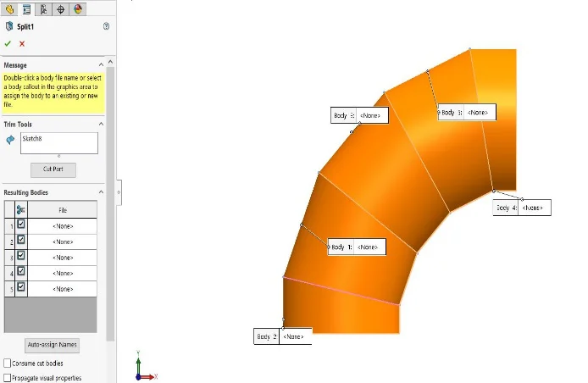Click the panel collapse handle on the divider
The image size is (588, 383).
pyautogui.click(x=119, y=192)
